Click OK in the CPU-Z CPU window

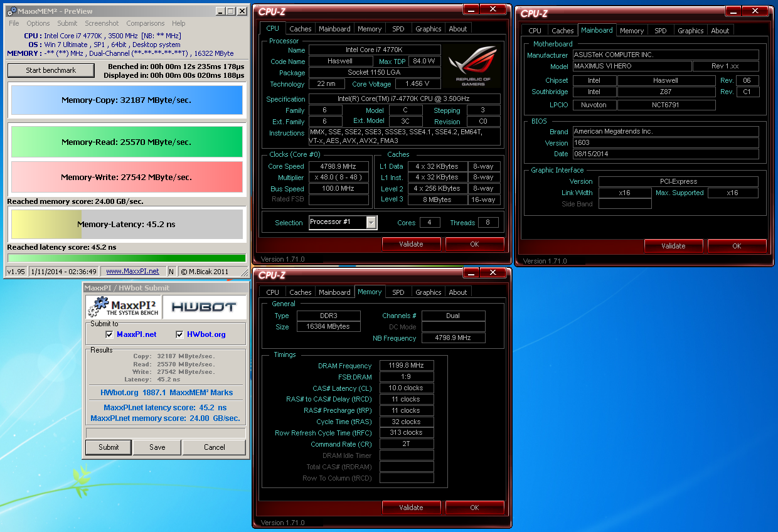474,244
